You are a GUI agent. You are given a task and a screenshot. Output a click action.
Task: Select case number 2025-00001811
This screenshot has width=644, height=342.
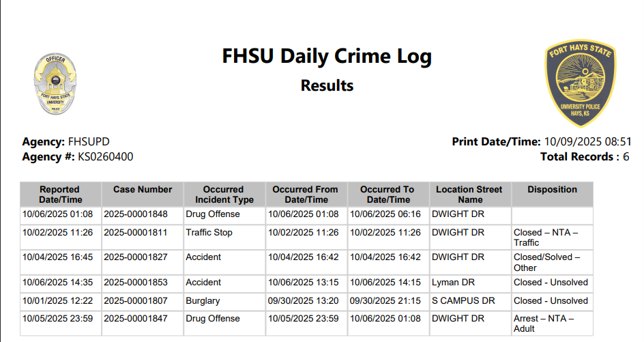[134, 233]
